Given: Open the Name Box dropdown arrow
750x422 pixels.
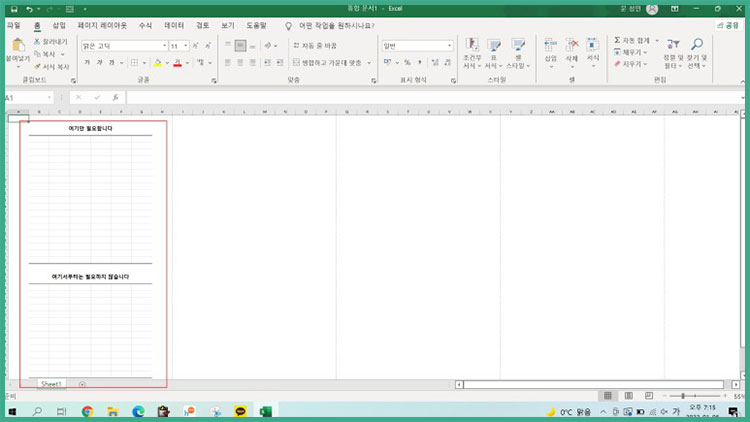Looking at the screenshot, I should [49, 98].
